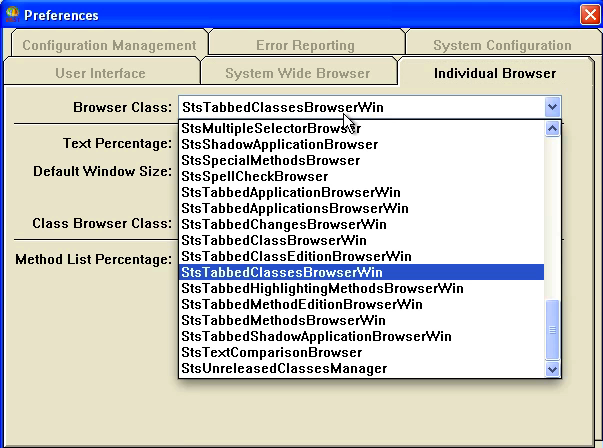Screen dimensions: 603x448
Task: Select StsShadowApplicationBrowser in the list
Action: coord(362,145)
